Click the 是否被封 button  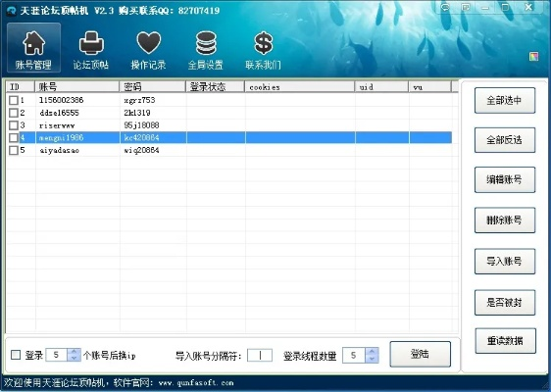505,303
